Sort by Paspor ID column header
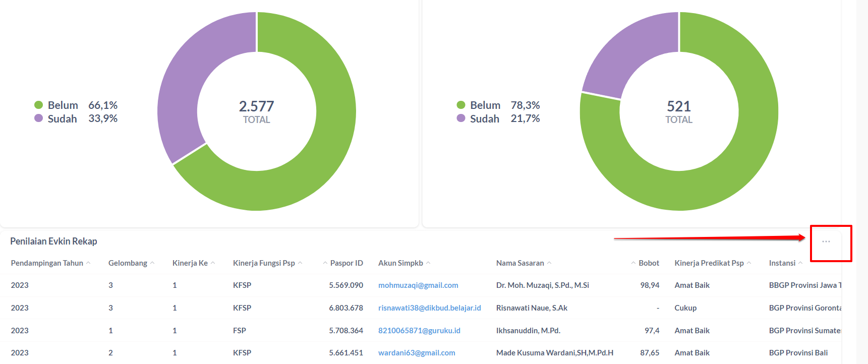This screenshot has height=364, width=868. point(343,263)
